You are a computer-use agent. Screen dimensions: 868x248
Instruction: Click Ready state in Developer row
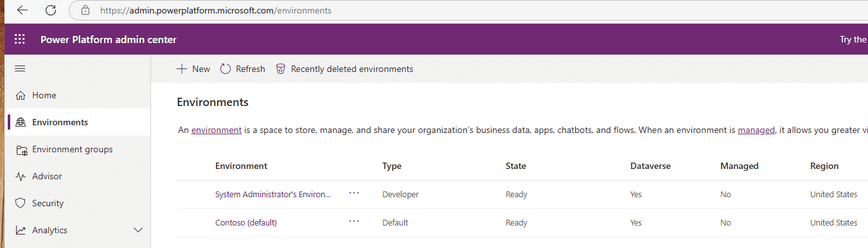517,194
